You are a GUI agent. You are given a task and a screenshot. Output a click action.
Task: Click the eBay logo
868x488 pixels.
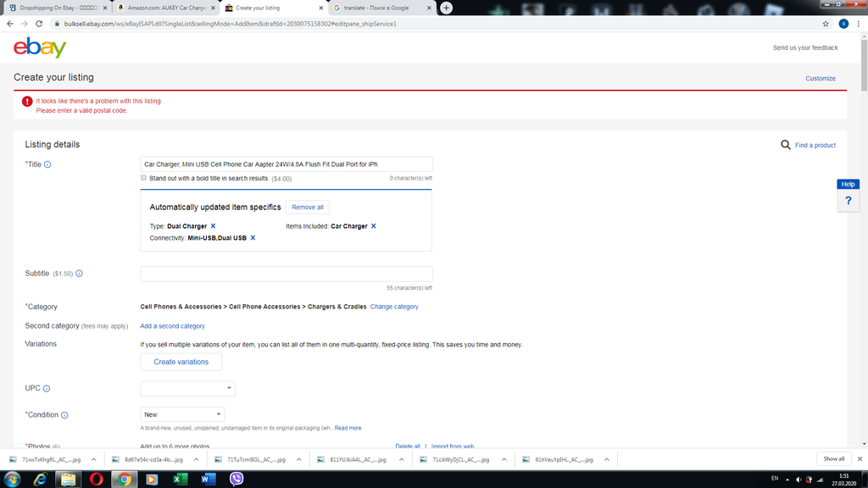click(40, 47)
